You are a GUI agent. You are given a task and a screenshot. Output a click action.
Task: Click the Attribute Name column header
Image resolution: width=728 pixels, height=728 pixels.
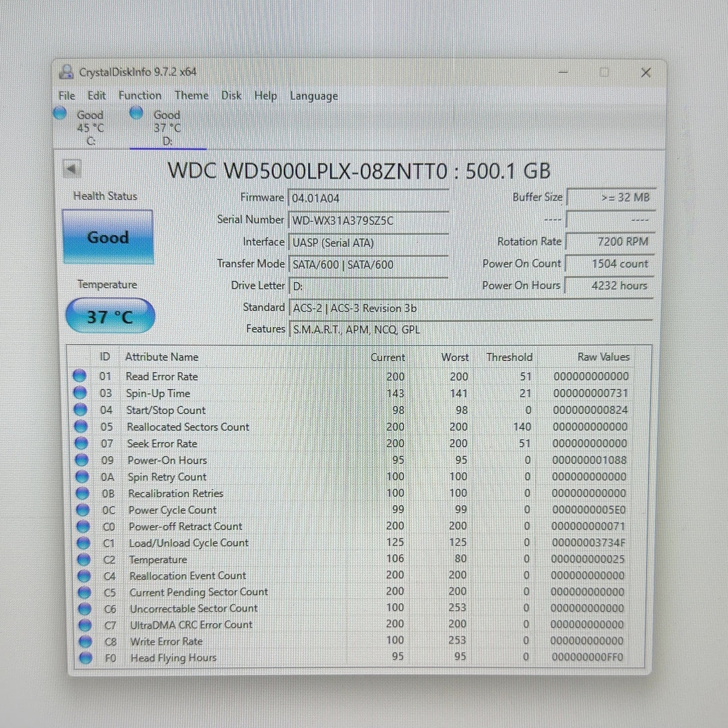coord(162,357)
